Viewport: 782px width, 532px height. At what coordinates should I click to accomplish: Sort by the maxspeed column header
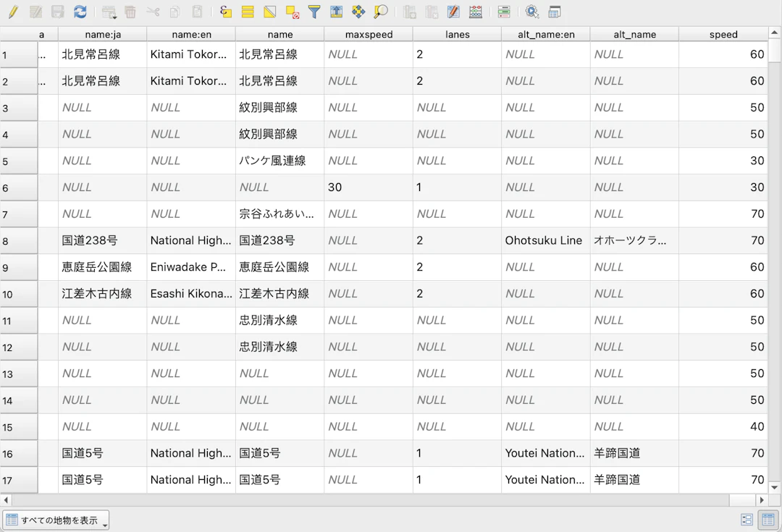[x=368, y=34]
